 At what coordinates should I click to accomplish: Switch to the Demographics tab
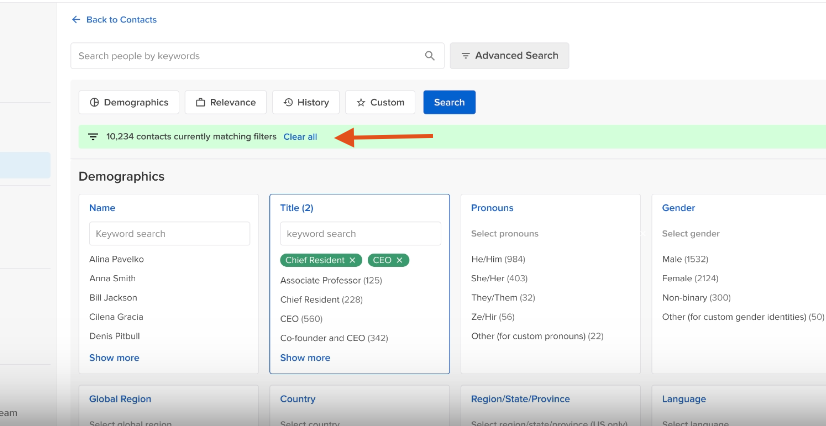(x=129, y=102)
